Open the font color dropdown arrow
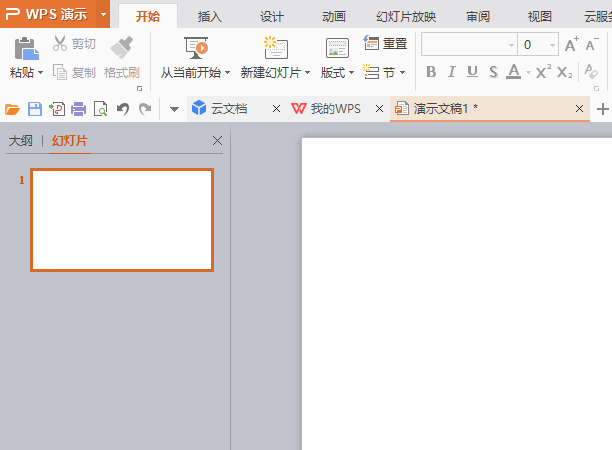This screenshot has width=612, height=450. pos(528,72)
